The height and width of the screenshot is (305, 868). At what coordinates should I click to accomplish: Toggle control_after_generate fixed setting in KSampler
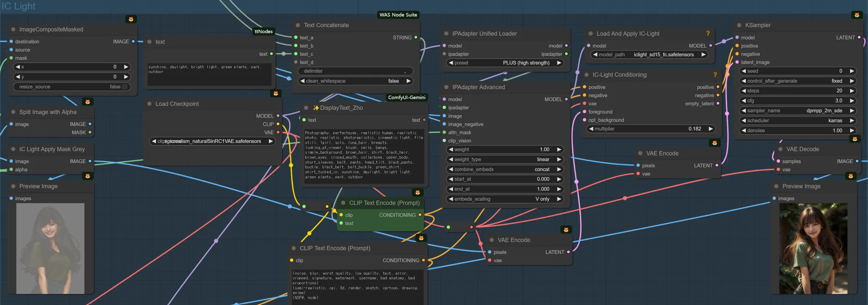click(x=797, y=81)
